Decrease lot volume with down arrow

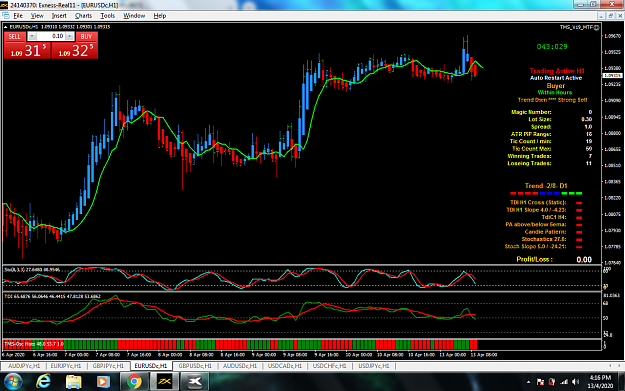click(32, 36)
